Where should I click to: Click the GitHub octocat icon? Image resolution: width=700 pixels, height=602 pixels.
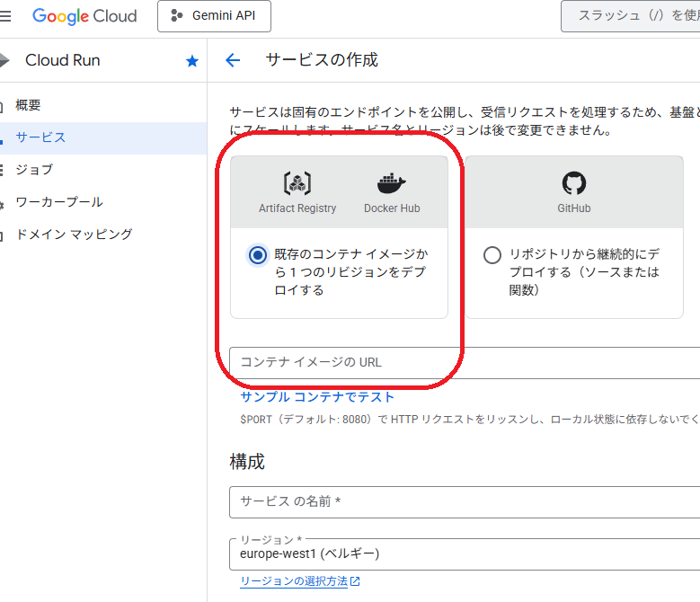(573, 183)
